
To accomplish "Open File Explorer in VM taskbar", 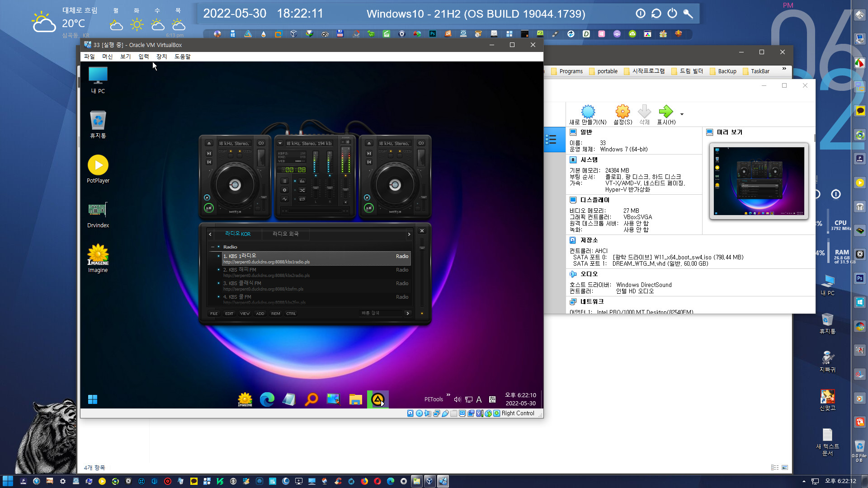I will (x=356, y=399).
